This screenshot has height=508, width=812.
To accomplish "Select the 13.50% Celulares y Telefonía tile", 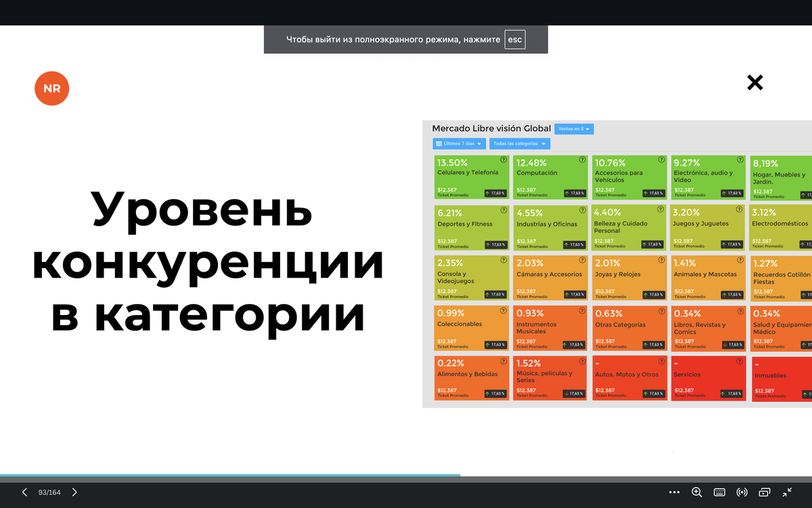I will [472, 177].
